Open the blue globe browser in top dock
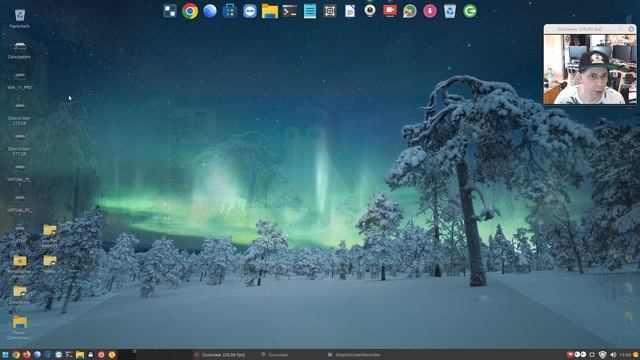 tap(210, 11)
